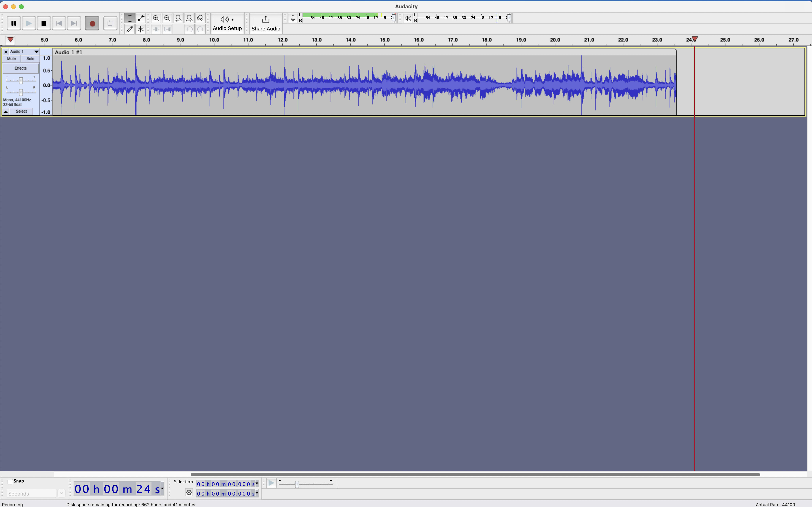Click the Share Audio button
This screenshot has width=812, height=507.
pos(266,23)
